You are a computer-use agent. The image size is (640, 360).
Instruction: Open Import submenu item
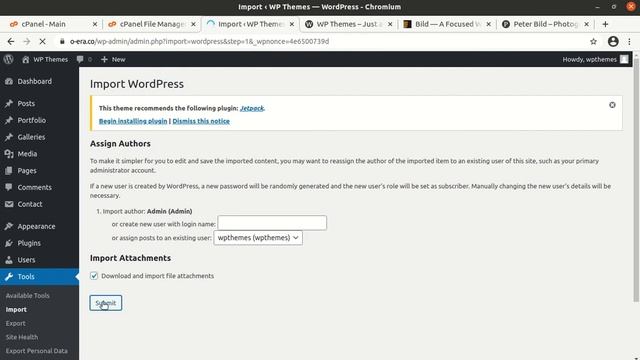[16, 309]
